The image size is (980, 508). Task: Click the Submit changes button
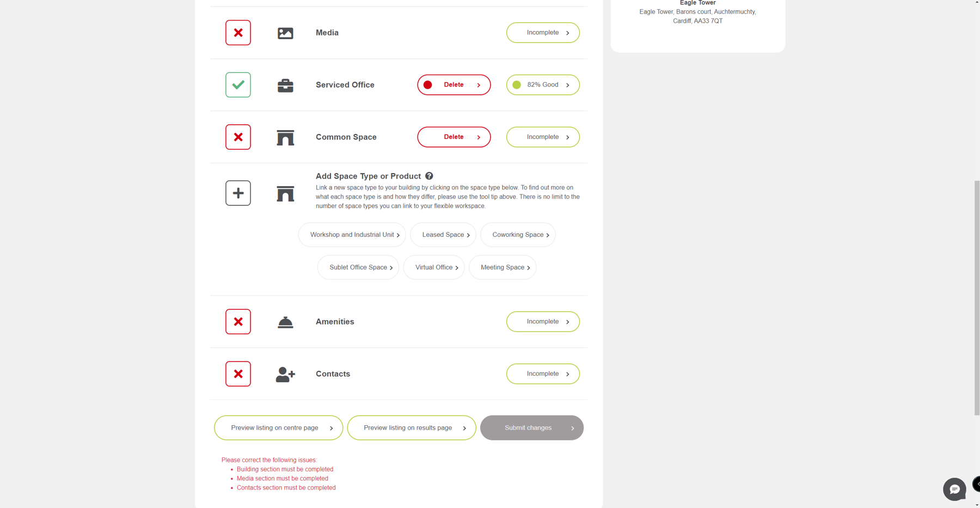coord(531,427)
